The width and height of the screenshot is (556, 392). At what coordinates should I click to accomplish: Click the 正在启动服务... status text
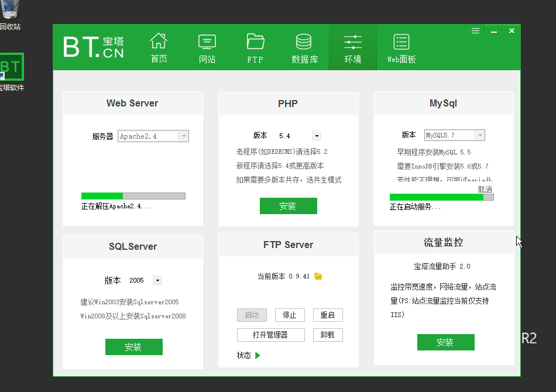click(415, 207)
